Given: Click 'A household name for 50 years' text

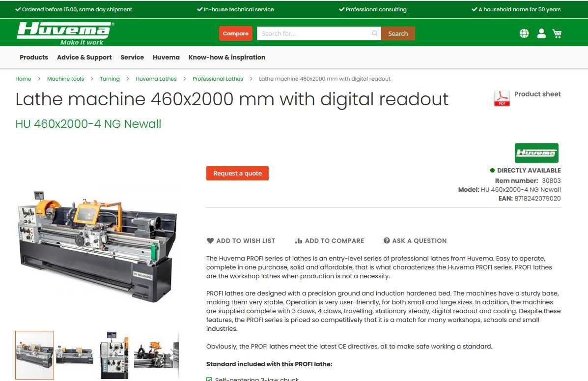Looking at the screenshot, I should (519, 9).
